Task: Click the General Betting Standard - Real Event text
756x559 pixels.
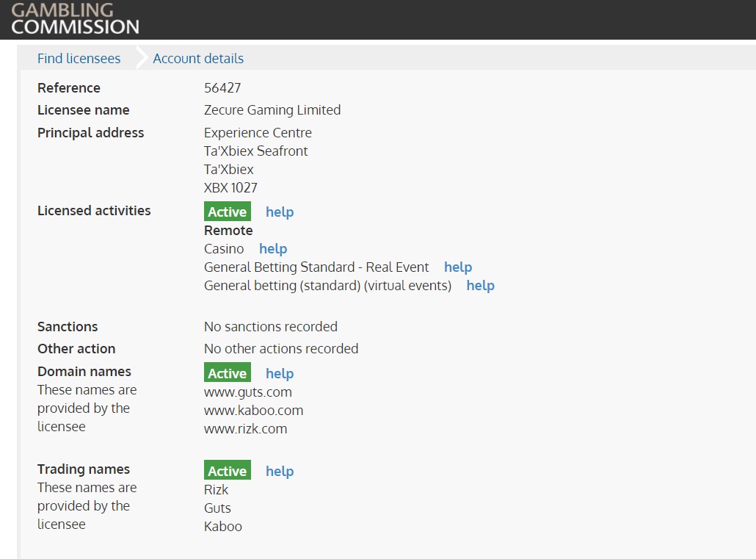Action: (316, 267)
